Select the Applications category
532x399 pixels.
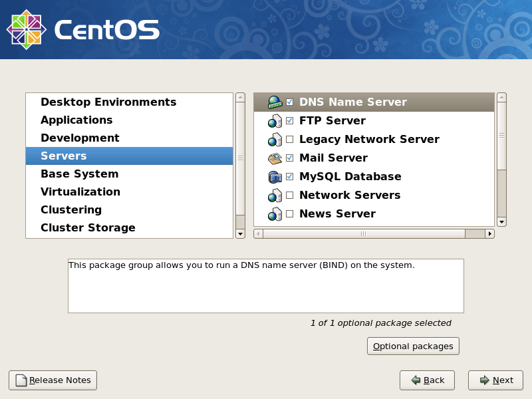click(x=129, y=120)
